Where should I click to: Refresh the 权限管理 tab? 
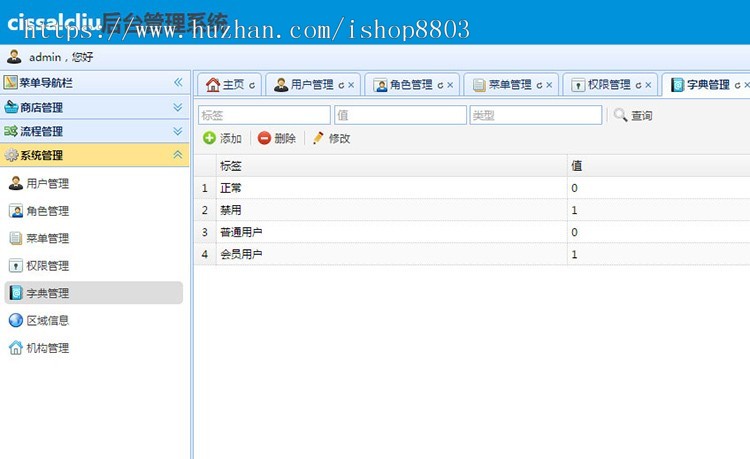(638, 86)
